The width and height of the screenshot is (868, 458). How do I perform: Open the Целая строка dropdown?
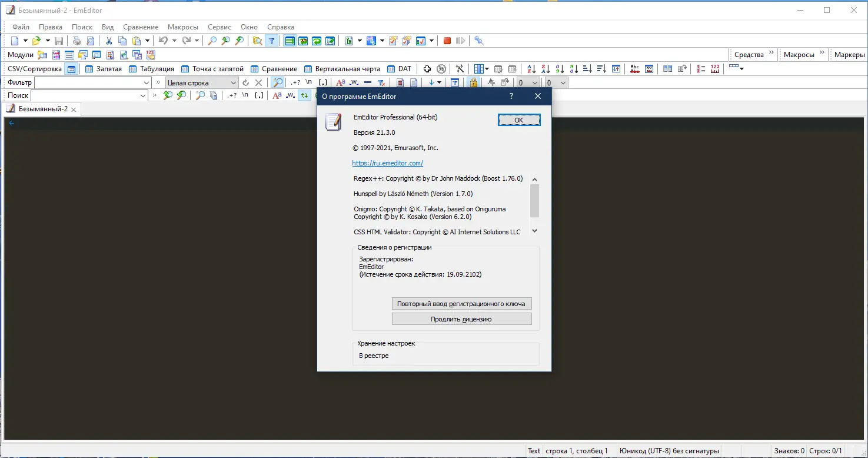pyautogui.click(x=234, y=82)
